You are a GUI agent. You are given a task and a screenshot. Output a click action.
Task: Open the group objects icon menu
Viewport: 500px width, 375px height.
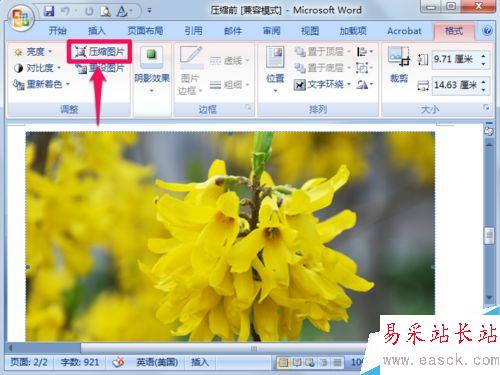[x=364, y=68]
